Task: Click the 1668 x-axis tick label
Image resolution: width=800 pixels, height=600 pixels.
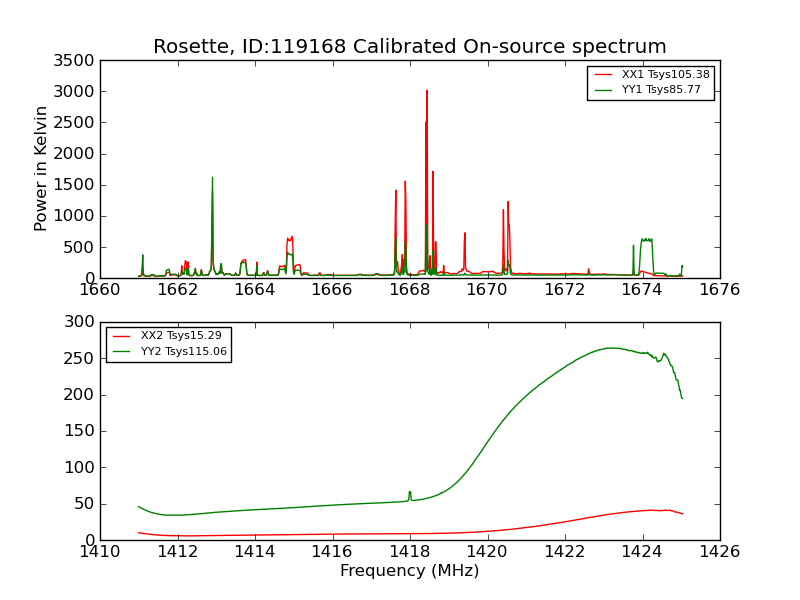Action: 410,290
